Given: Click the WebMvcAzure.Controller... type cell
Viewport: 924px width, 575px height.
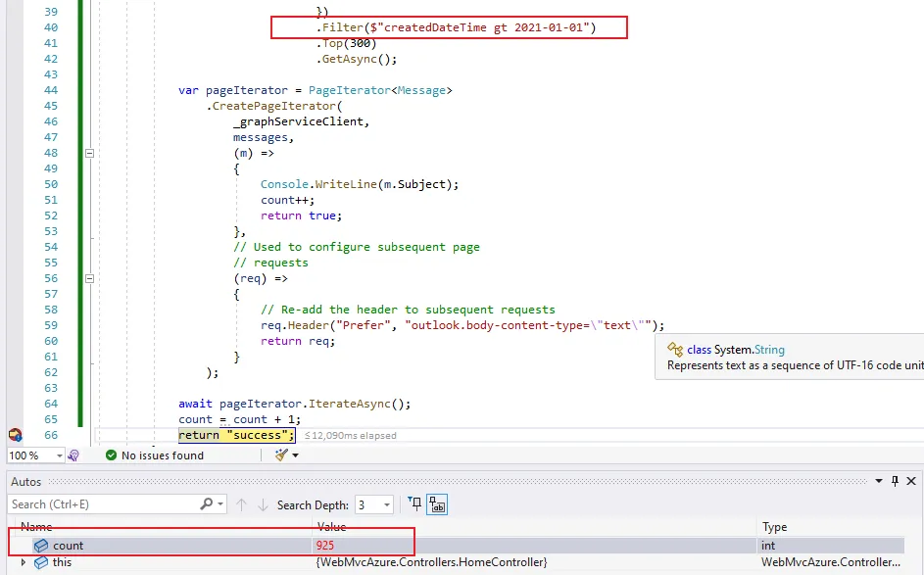Looking at the screenshot, I should pos(831,562).
